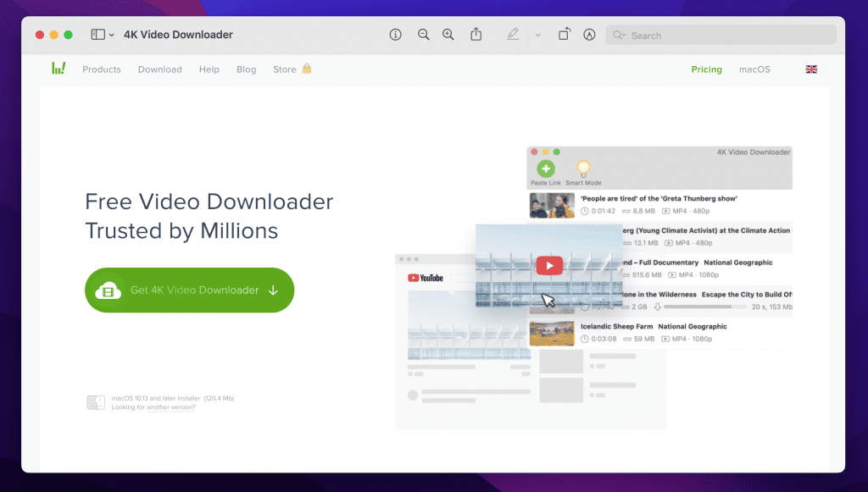Select the highlight pen icon
868x492 pixels.
coord(513,34)
